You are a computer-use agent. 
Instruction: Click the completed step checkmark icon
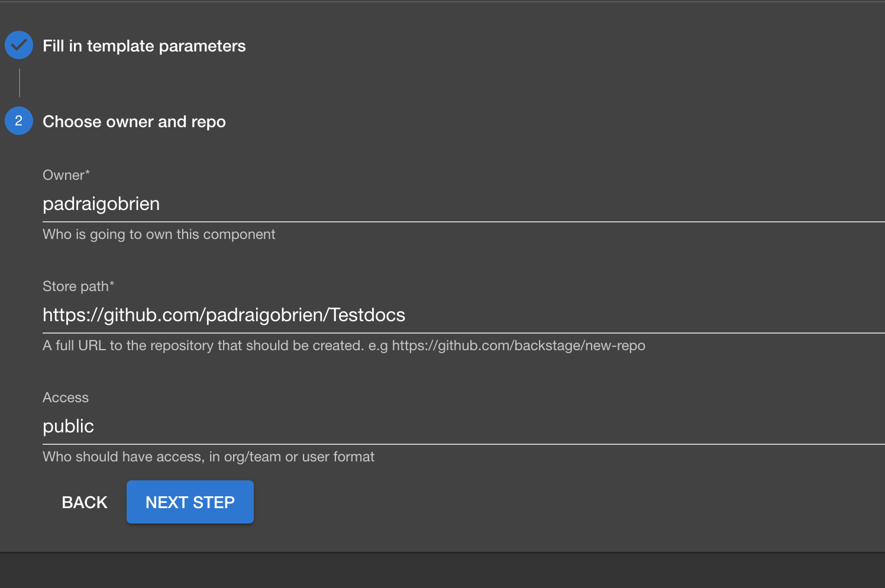coord(19,45)
